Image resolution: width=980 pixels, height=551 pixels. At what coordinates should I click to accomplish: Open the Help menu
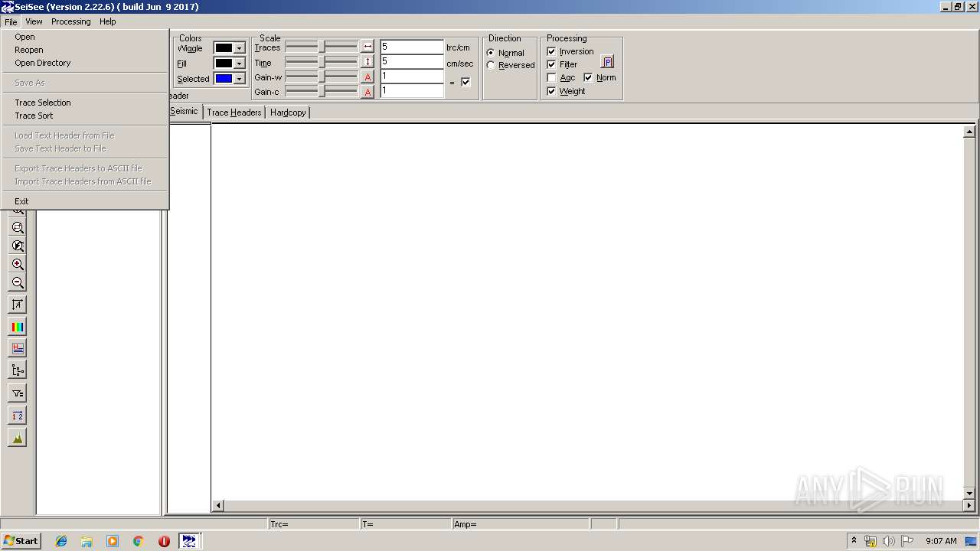(x=108, y=21)
